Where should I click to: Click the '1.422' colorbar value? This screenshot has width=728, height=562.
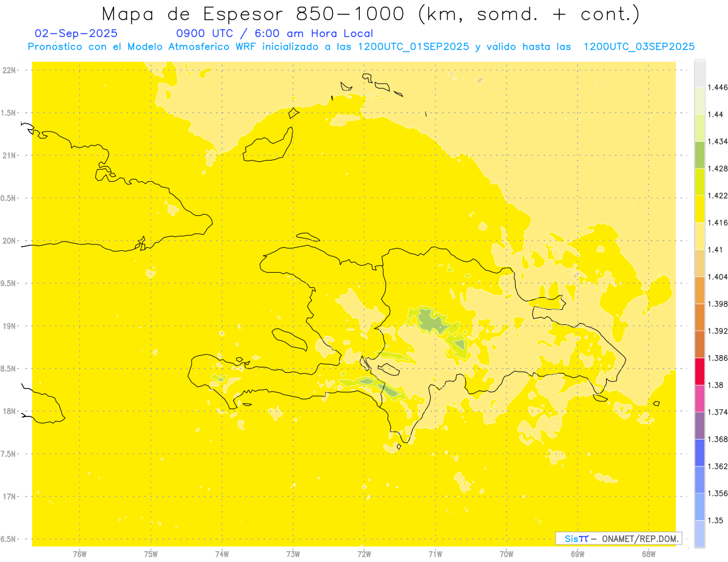pos(718,196)
